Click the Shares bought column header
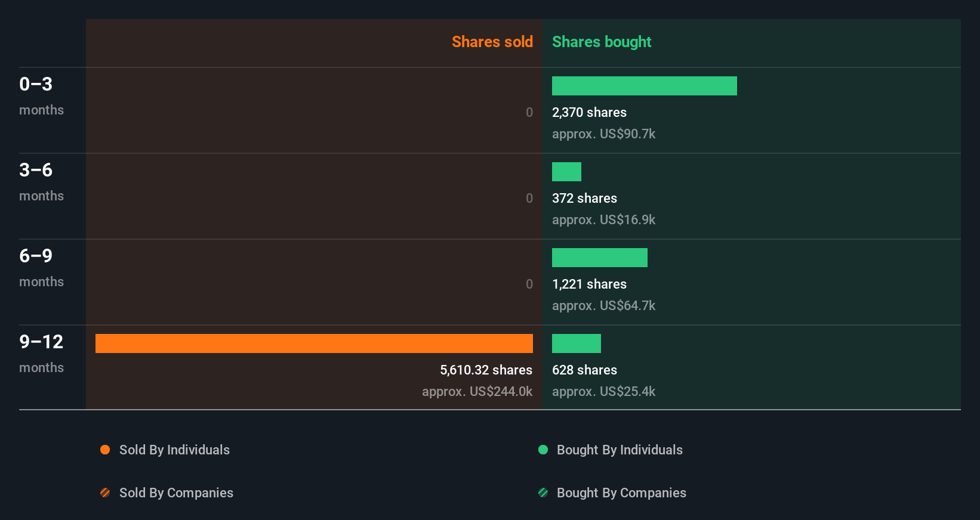This screenshot has width=980, height=520. [602, 42]
